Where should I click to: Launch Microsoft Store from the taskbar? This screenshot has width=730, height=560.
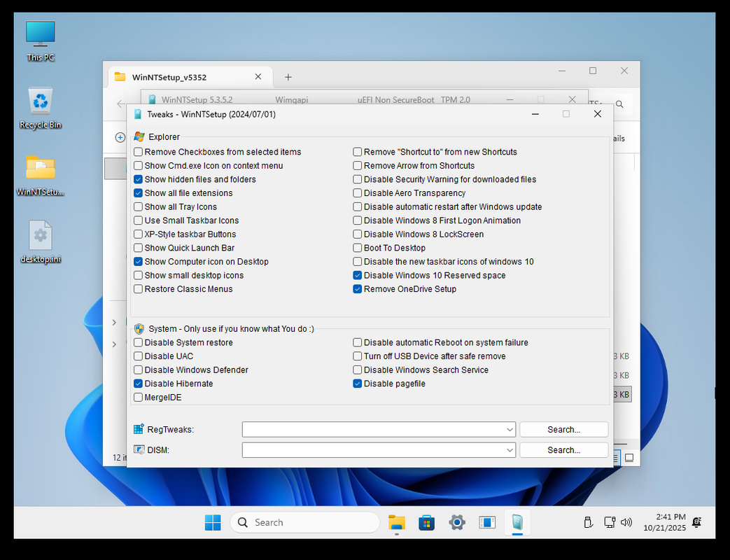pyautogui.click(x=426, y=522)
